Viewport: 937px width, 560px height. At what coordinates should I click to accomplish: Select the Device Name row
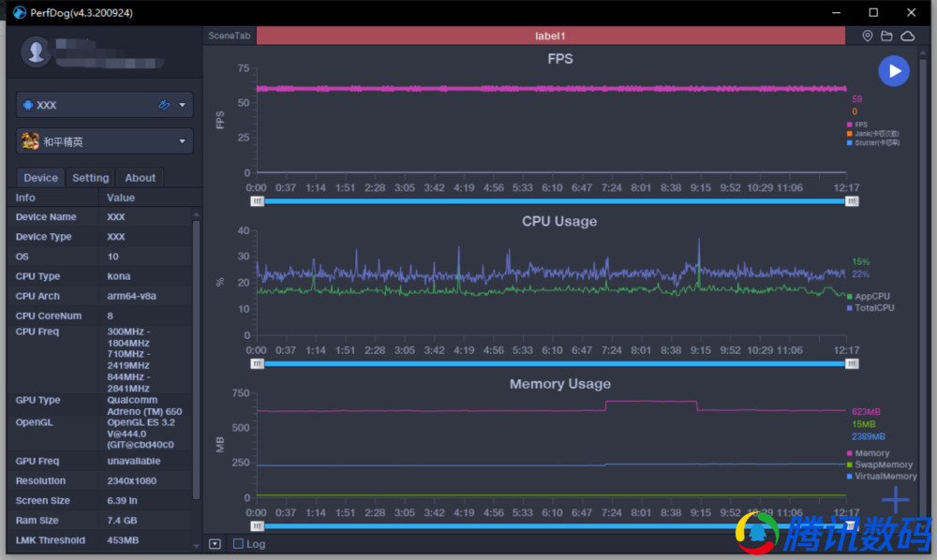[x=100, y=216]
